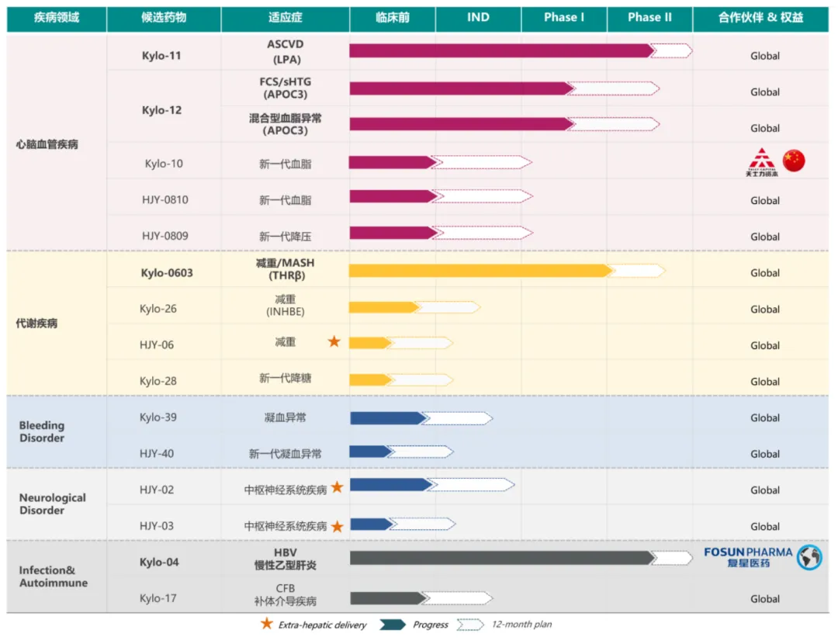Select the 临床前 column header
The width and height of the screenshot is (838, 644).
coord(392,17)
